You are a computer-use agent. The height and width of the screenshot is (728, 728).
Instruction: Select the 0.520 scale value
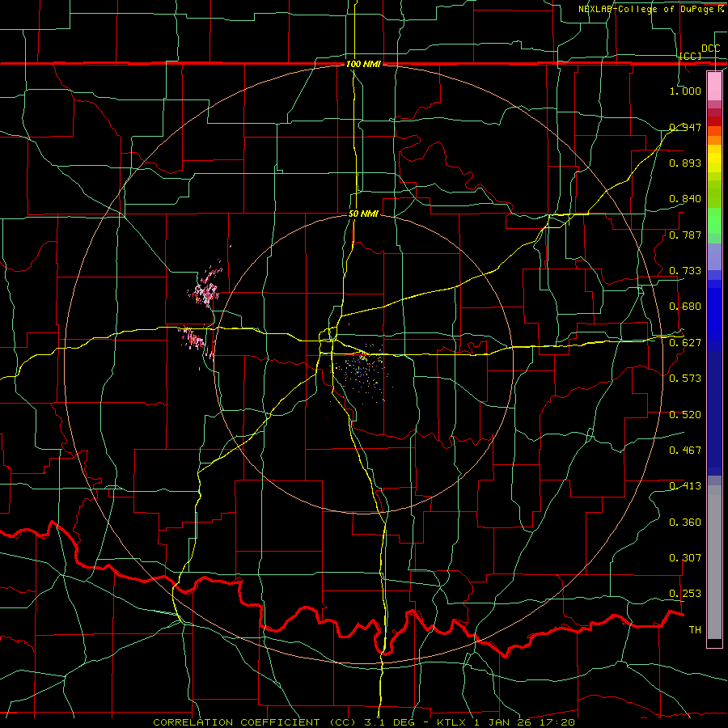coord(685,415)
